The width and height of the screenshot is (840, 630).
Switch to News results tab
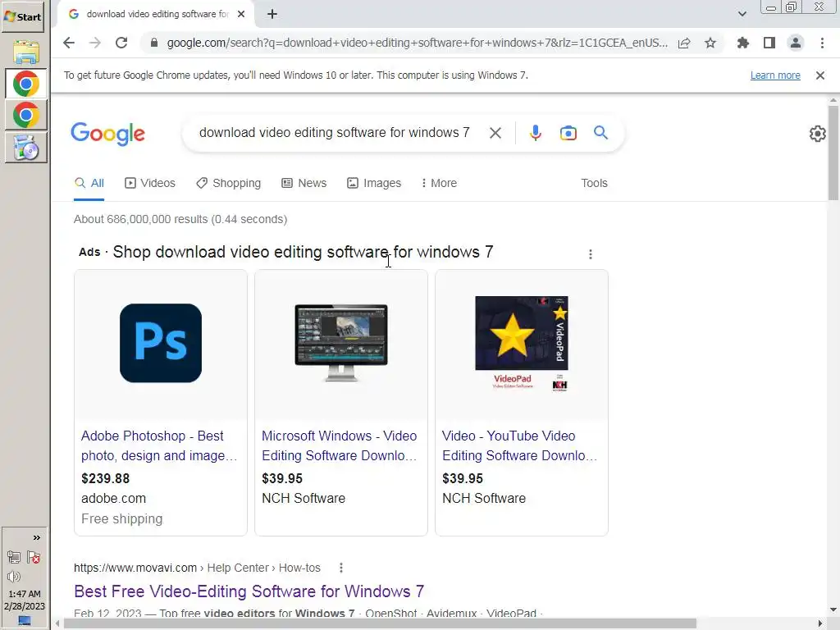pyautogui.click(x=304, y=183)
